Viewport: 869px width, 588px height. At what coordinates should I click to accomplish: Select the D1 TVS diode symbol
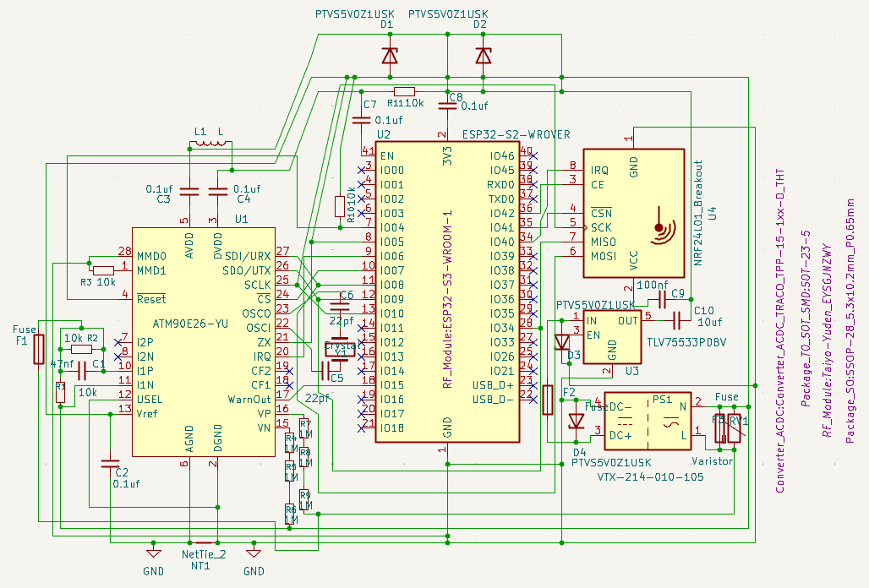tap(391, 56)
